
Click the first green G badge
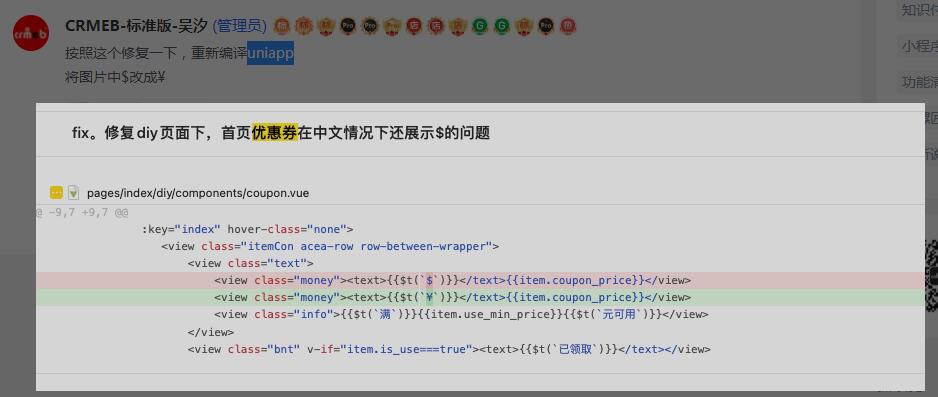(x=480, y=26)
